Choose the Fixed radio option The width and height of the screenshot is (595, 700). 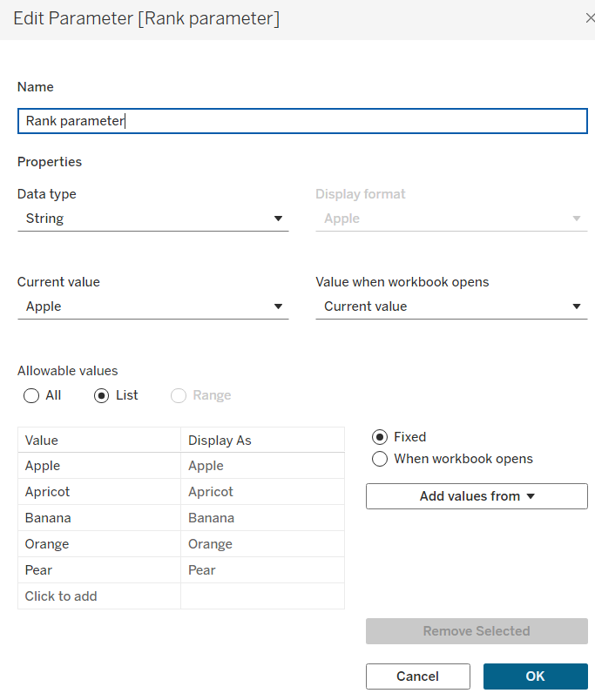point(380,437)
